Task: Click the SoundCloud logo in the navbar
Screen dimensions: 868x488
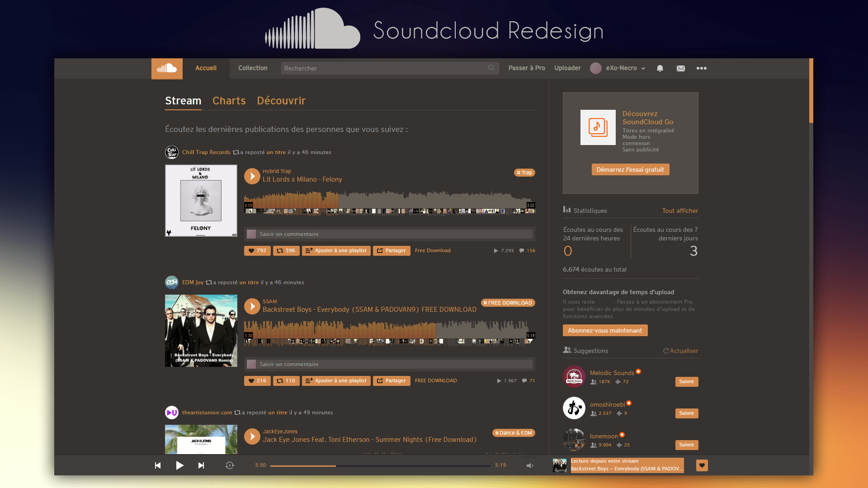Action: [167, 68]
